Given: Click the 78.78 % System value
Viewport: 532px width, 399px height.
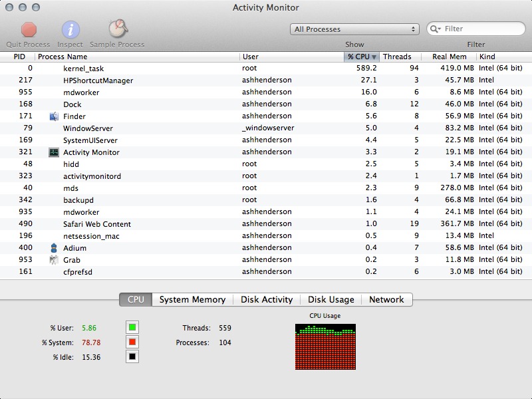Looking at the screenshot, I should point(91,342).
